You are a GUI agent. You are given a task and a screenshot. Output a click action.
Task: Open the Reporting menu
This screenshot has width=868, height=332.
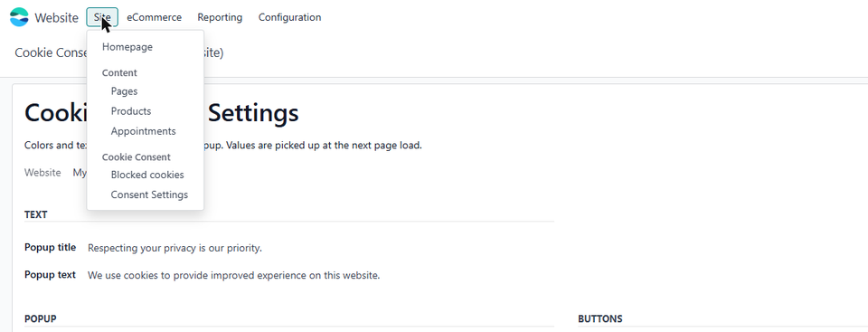[220, 17]
